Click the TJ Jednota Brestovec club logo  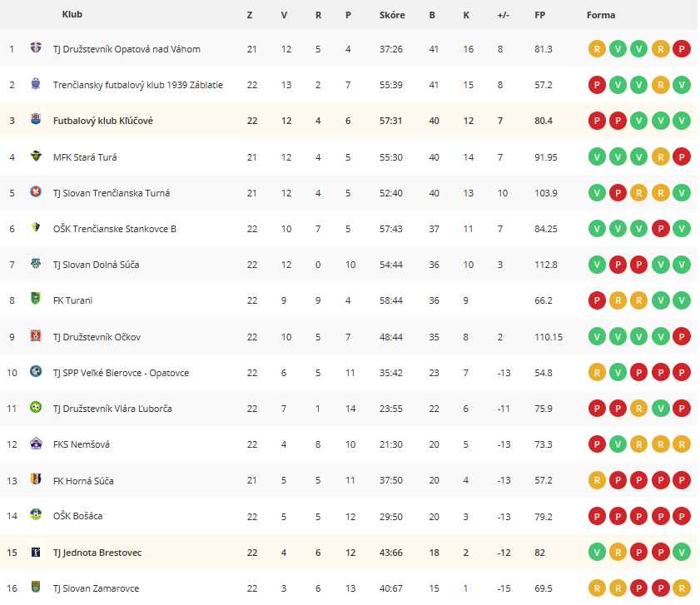pos(36,552)
